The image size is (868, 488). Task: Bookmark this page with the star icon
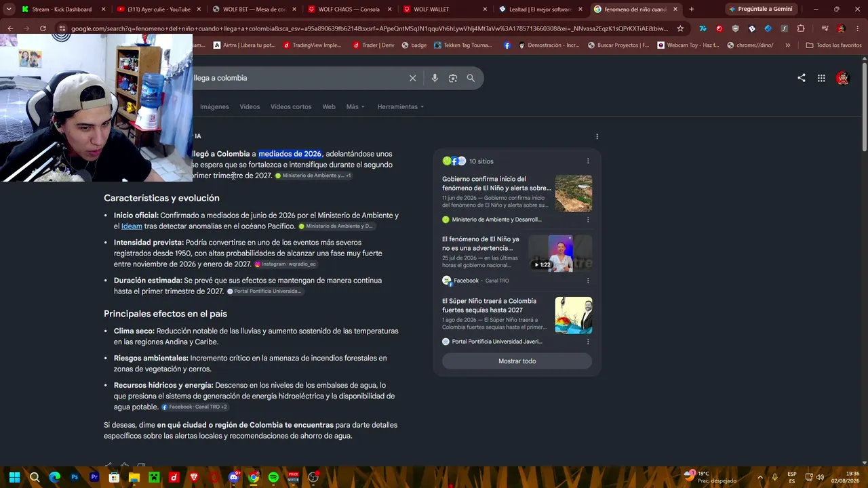pos(681,28)
